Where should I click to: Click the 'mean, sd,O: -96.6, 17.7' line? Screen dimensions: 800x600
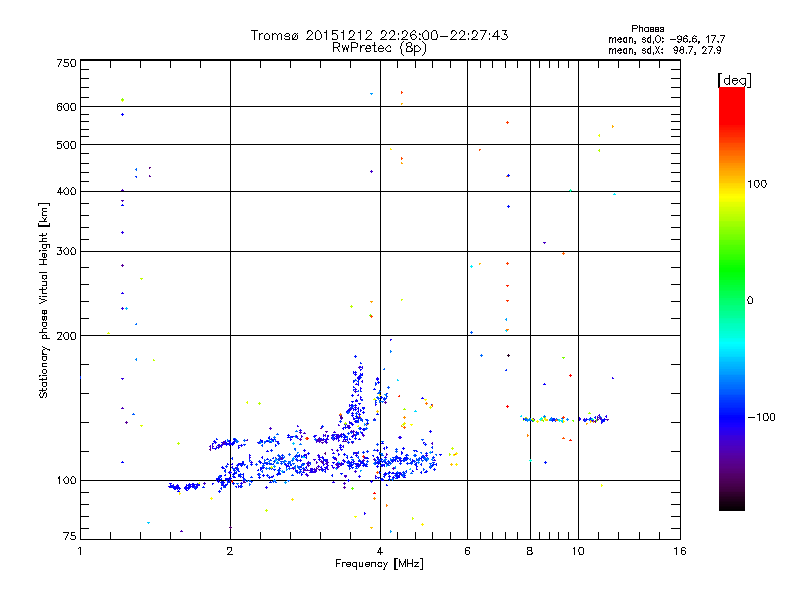[x=666, y=39]
